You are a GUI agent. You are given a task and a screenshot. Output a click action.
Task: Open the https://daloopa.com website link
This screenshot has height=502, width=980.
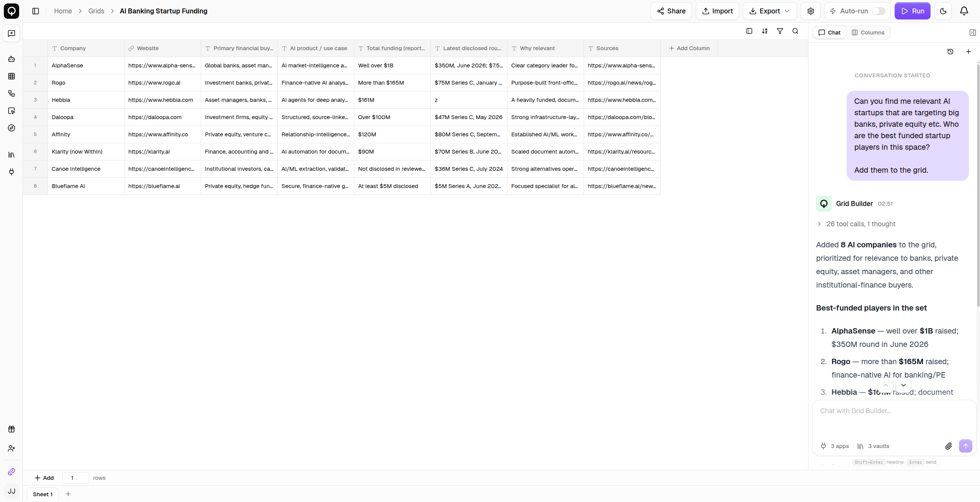point(155,117)
